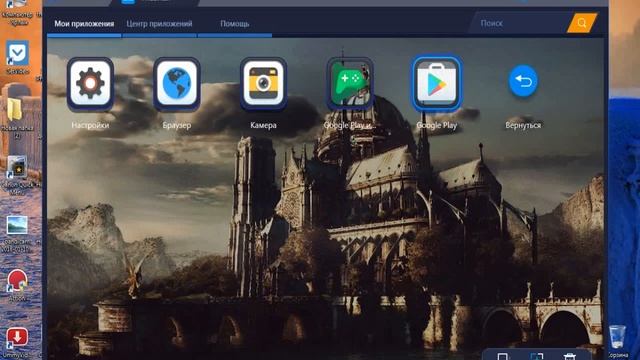Launch the Браузер globe app
The width and height of the screenshot is (640, 360).
177,83
